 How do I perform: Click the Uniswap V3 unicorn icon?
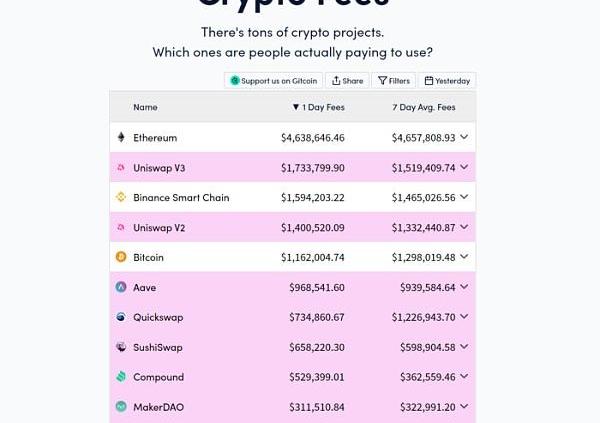(121, 167)
